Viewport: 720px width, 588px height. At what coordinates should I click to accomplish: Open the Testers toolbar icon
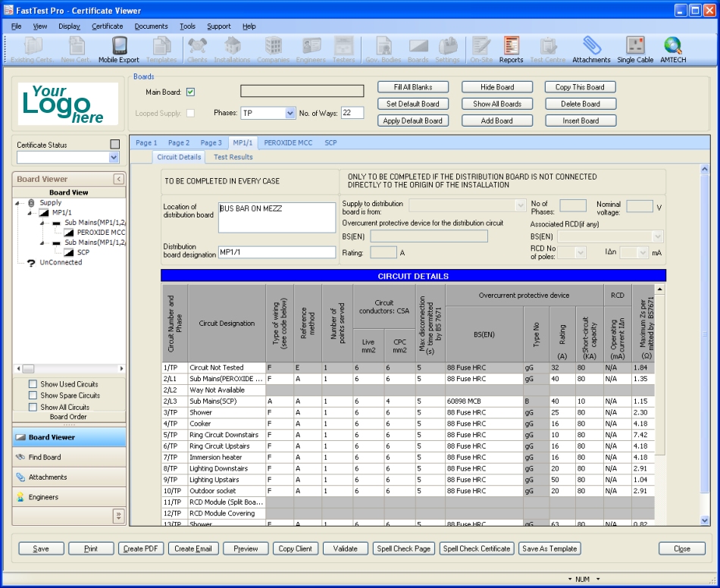coord(343,49)
